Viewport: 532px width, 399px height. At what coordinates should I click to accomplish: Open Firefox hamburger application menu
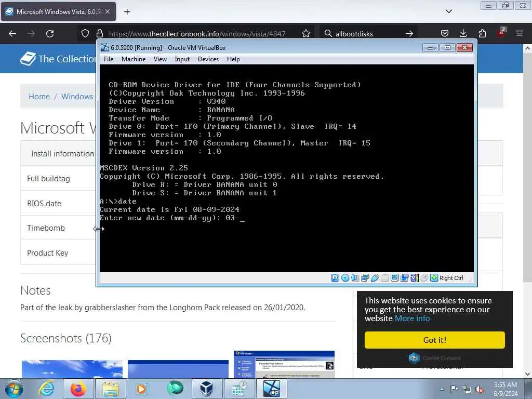[x=520, y=33]
